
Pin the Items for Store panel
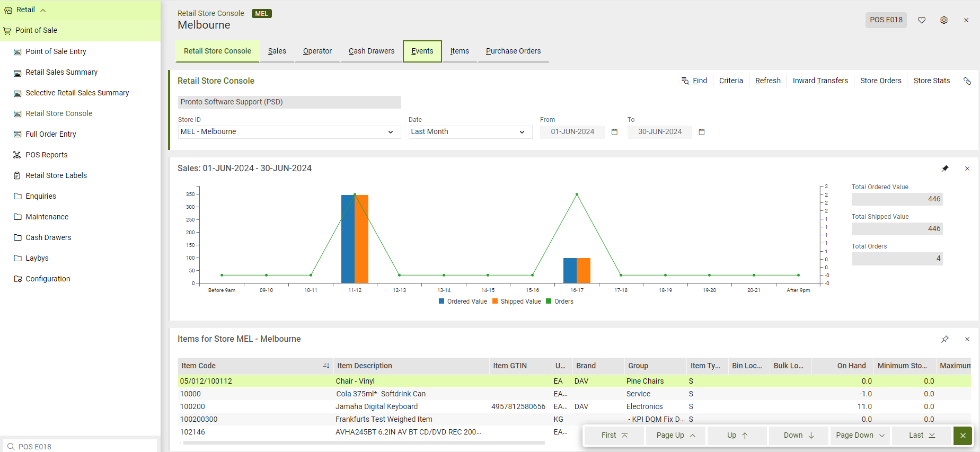click(945, 339)
